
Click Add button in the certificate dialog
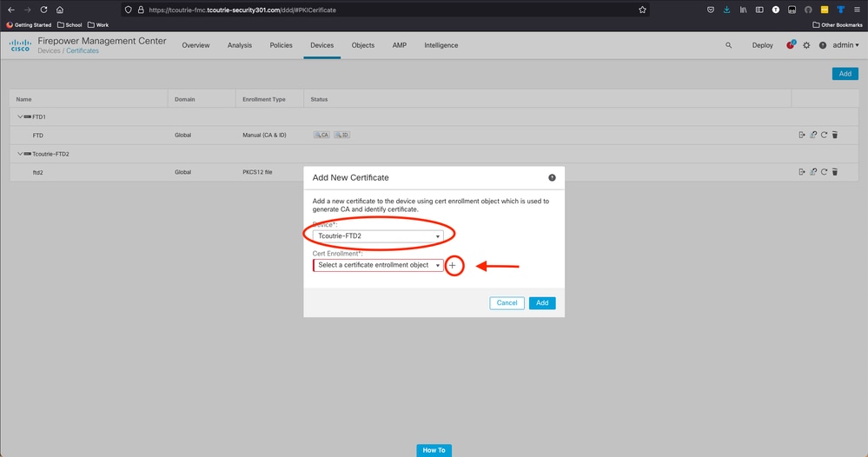click(x=542, y=303)
